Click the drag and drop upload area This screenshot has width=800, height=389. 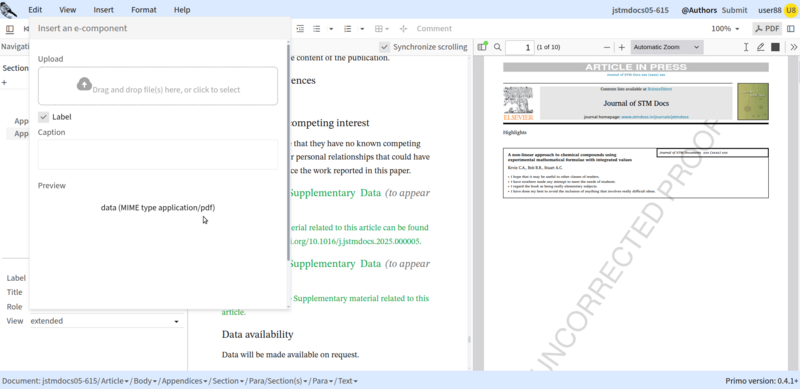click(x=158, y=86)
